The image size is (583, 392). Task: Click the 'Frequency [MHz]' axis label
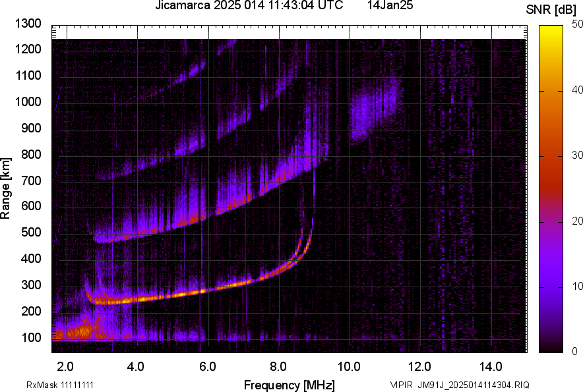[290, 385]
